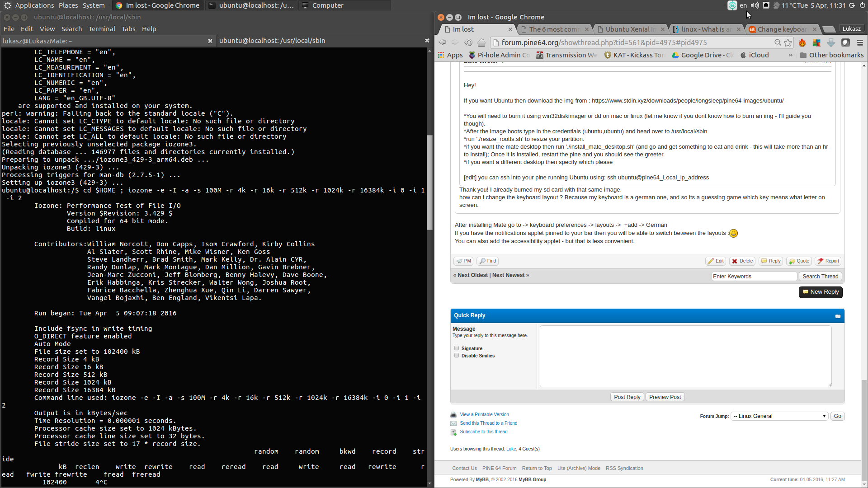This screenshot has height=488, width=868.
Task: Open the Other bookmarks folder
Action: click(x=831, y=55)
